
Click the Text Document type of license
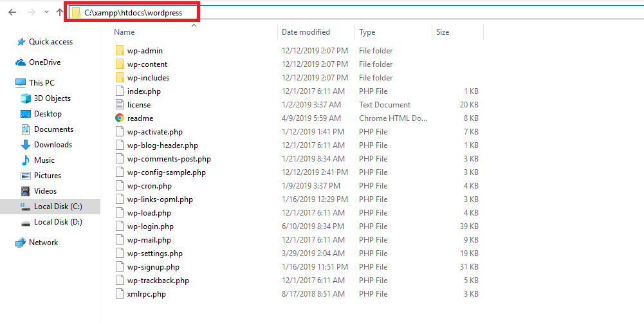385,105
